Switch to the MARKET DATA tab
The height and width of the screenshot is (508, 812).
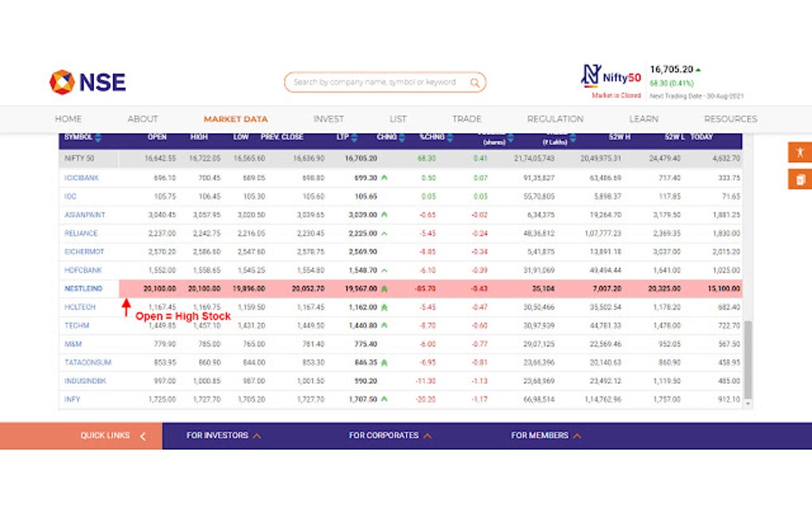[x=236, y=118]
